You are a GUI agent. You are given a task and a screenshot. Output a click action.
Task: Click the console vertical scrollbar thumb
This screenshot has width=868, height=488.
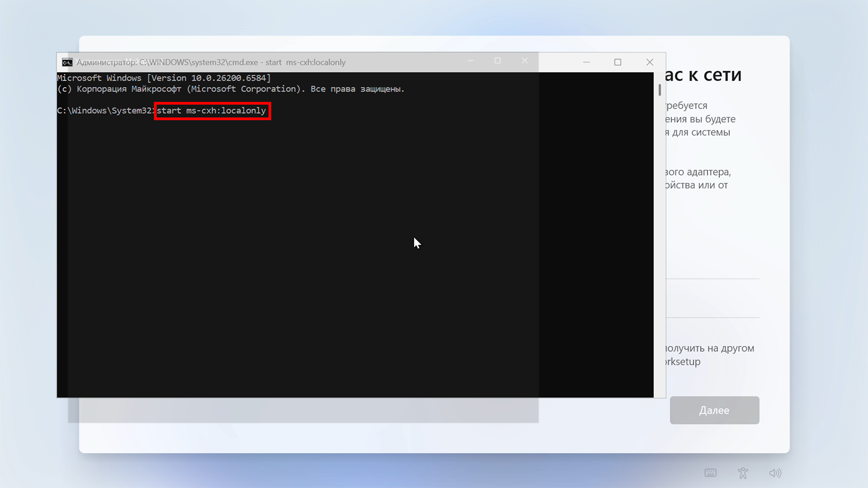click(x=660, y=90)
